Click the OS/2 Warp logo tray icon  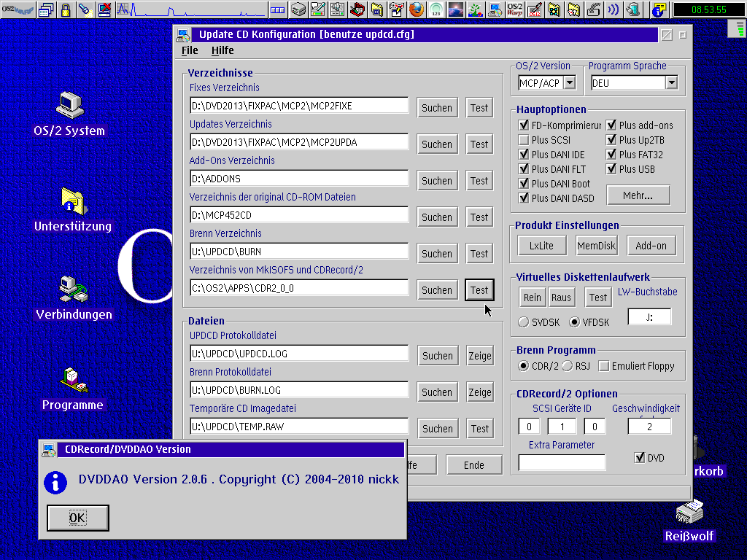pyautogui.click(x=514, y=9)
